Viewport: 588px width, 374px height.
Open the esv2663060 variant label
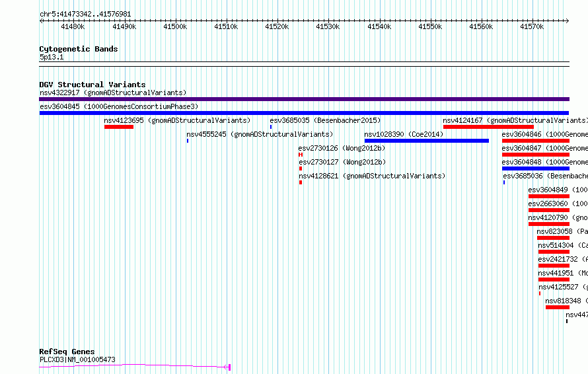pyautogui.click(x=558, y=204)
